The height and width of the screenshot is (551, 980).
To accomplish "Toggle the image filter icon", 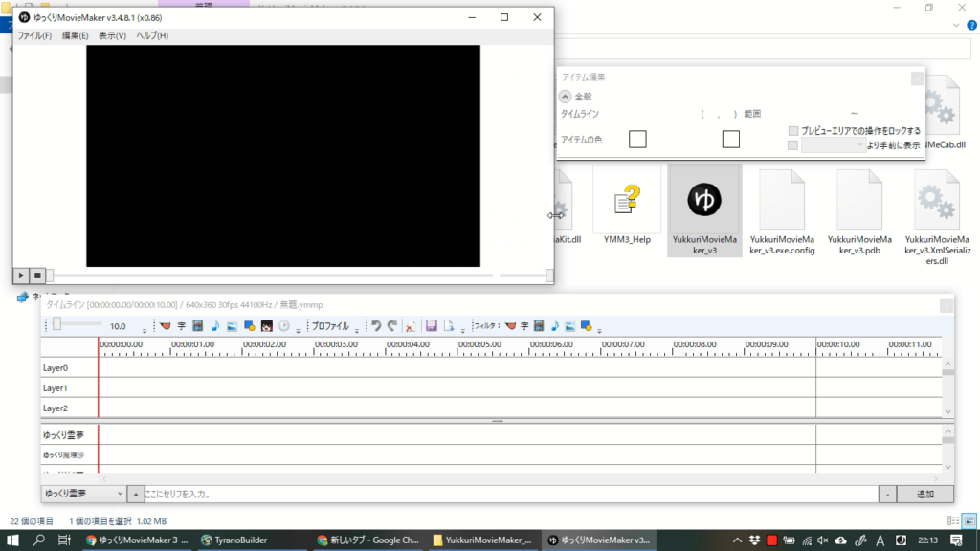I will [x=570, y=326].
